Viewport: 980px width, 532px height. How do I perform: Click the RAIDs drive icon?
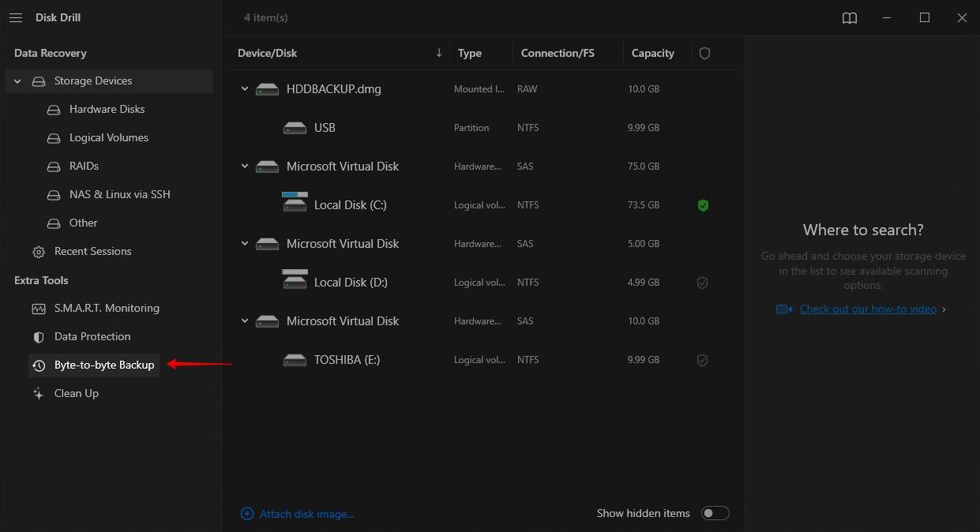pos(54,167)
